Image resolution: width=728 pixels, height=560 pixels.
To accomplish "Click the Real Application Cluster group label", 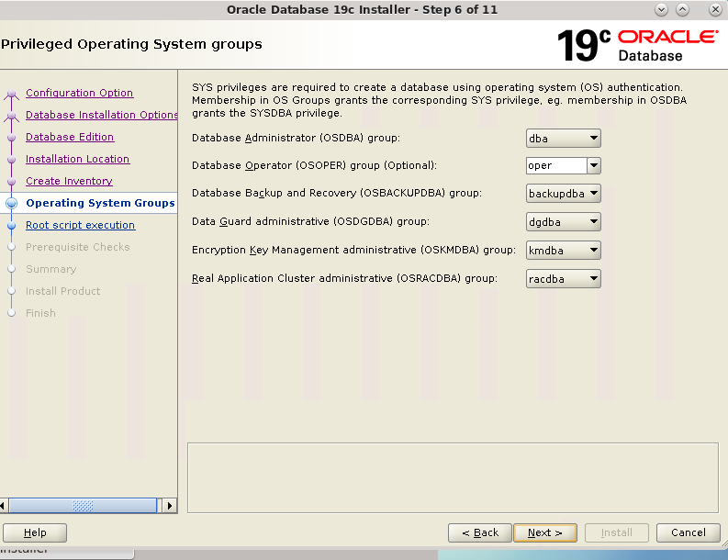I will click(x=344, y=278).
